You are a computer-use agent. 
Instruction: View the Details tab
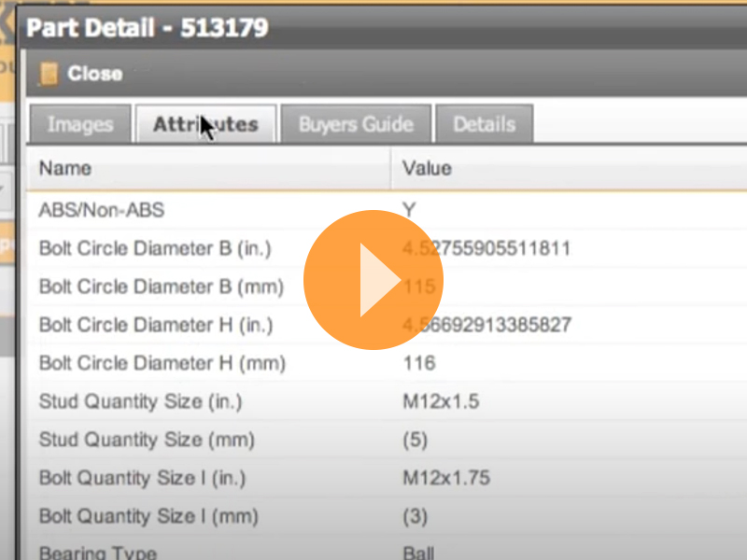(x=484, y=123)
